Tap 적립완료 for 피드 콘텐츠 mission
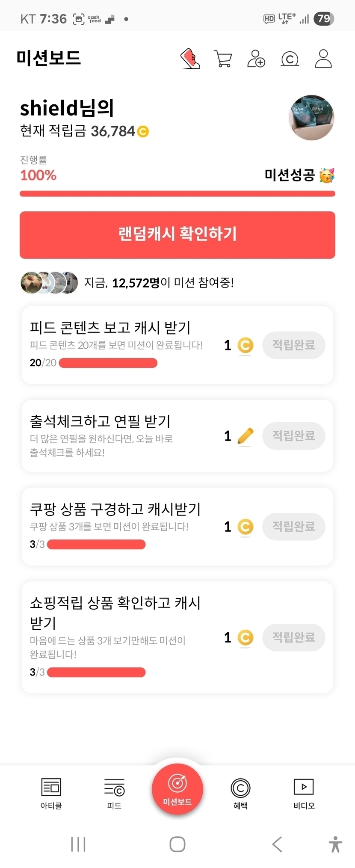The width and height of the screenshot is (355, 868). [x=293, y=345]
